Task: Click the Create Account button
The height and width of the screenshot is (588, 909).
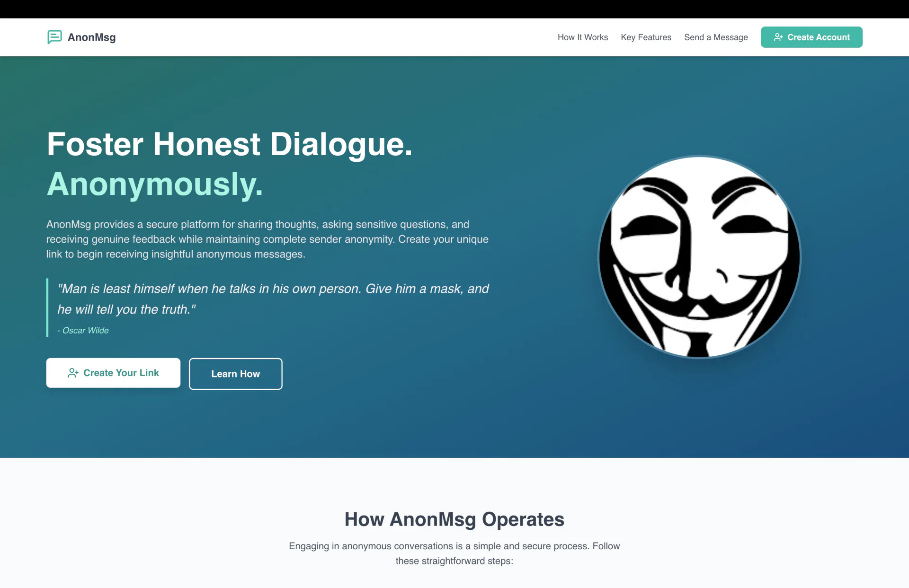Action: point(811,37)
